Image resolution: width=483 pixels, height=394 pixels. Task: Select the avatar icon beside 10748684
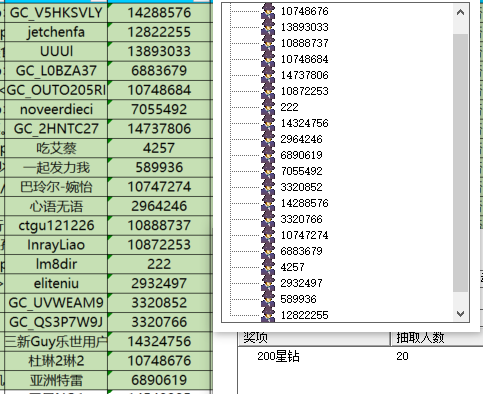268,59
